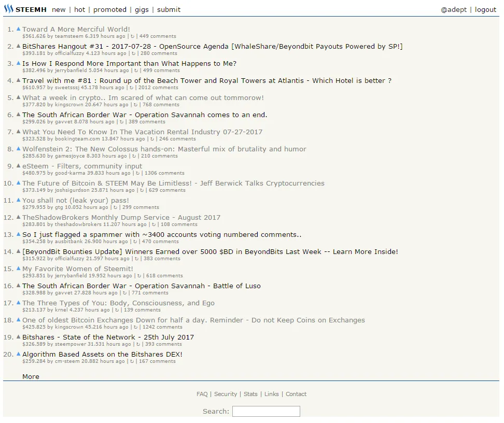Open the @adept profile link
504x423 pixels.
coord(454,10)
